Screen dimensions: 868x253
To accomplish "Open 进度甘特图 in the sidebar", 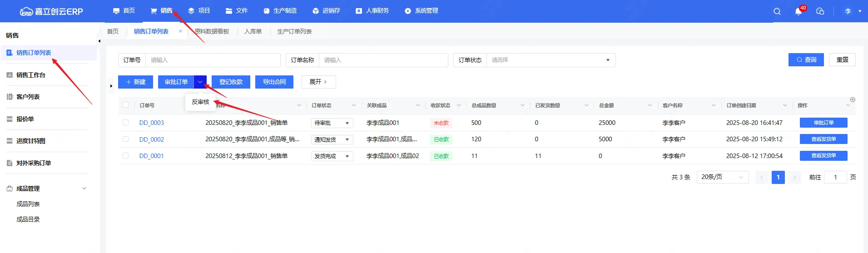I will (x=31, y=141).
